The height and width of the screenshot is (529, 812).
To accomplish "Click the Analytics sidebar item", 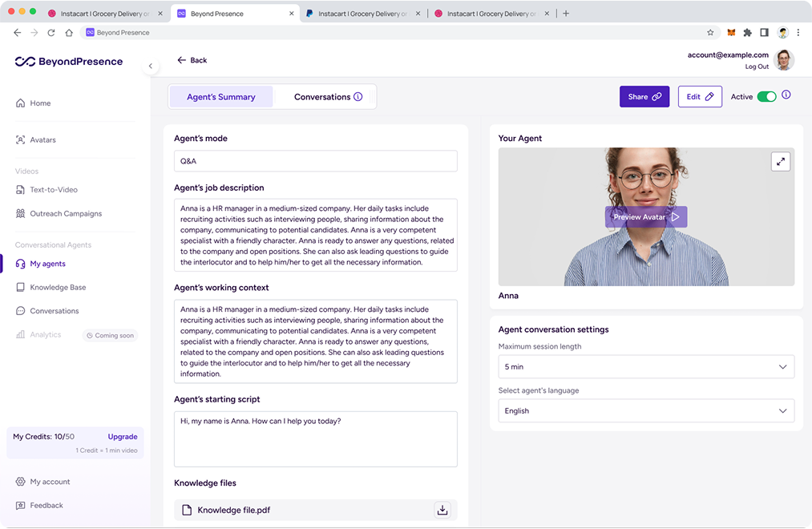I will pos(38,334).
